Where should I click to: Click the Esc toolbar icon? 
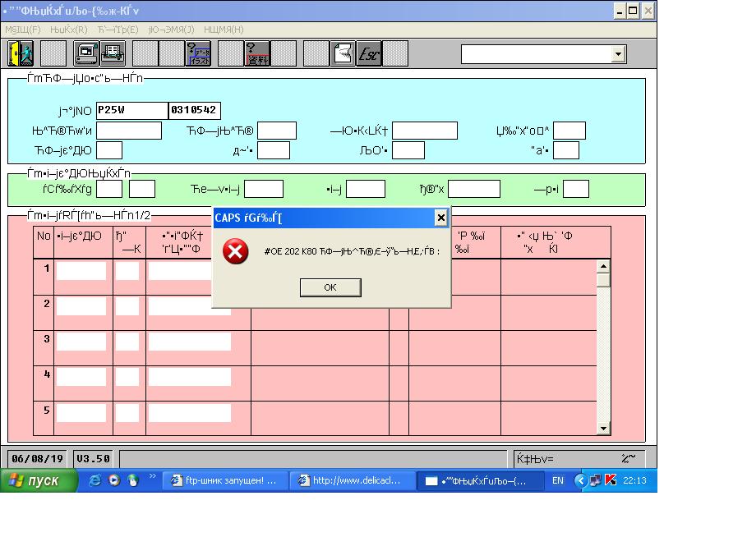click(x=369, y=53)
